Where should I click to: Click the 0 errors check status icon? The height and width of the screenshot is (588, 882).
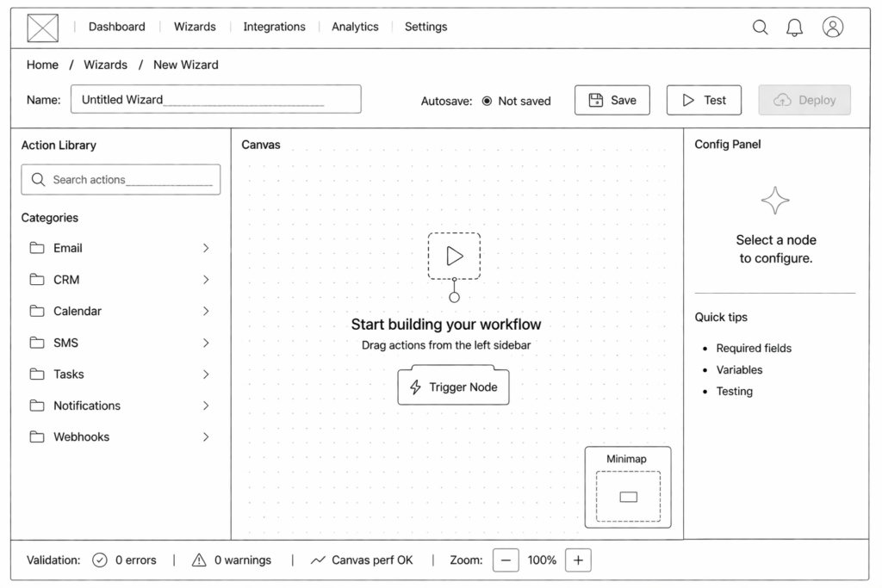(100, 560)
